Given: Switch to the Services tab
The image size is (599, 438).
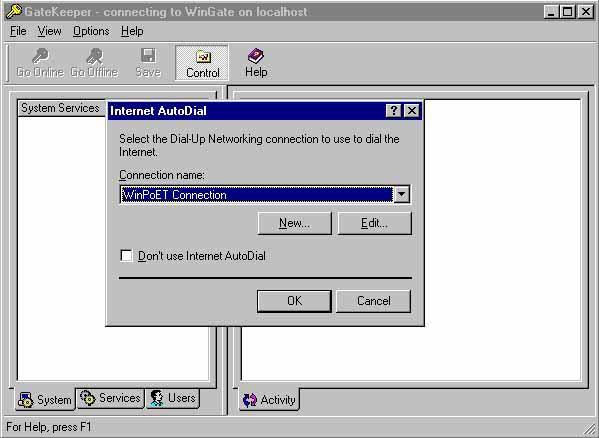Looking at the screenshot, I should click(110, 398).
